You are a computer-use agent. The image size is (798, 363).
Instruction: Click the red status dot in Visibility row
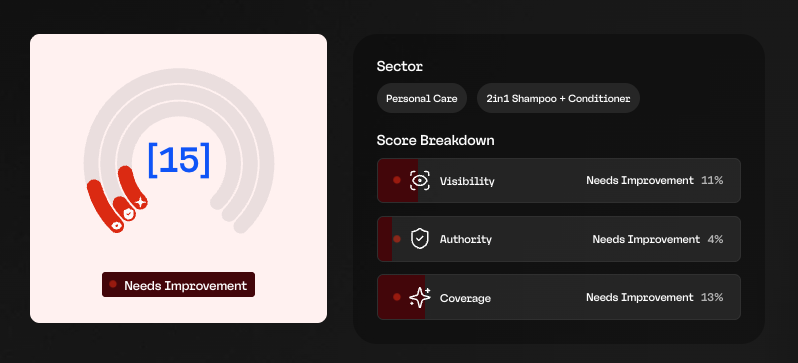pyautogui.click(x=397, y=180)
